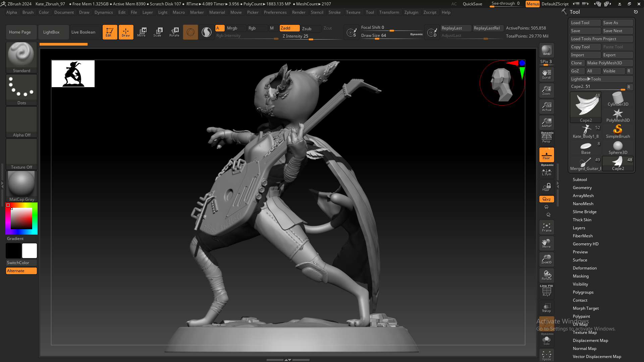Expand the Displacement Map section
The height and width of the screenshot is (362, 644).
coord(590,341)
